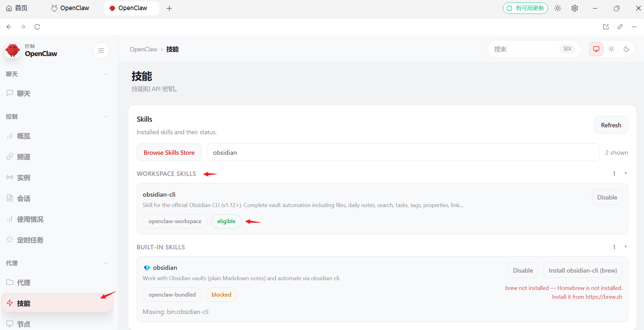The height and width of the screenshot is (330, 644).
Task: Reload the page
Action: 37,27
